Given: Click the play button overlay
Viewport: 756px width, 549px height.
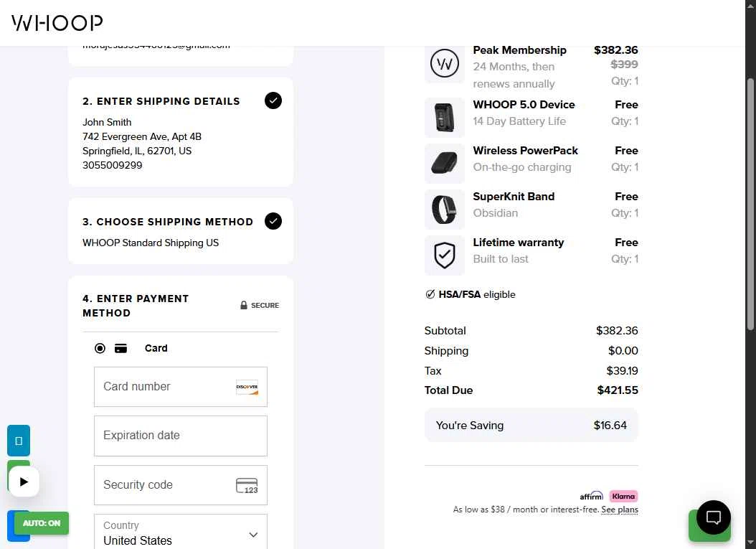Looking at the screenshot, I should (x=24, y=482).
